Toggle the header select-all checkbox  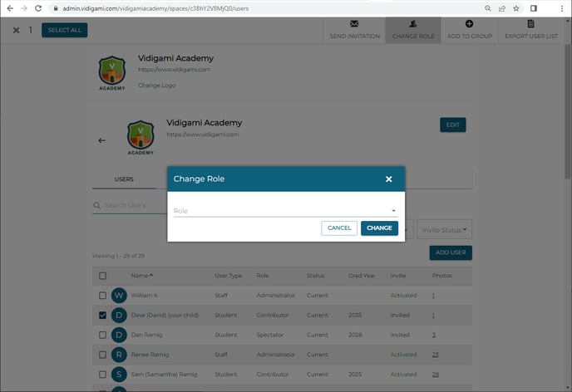click(102, 276)
